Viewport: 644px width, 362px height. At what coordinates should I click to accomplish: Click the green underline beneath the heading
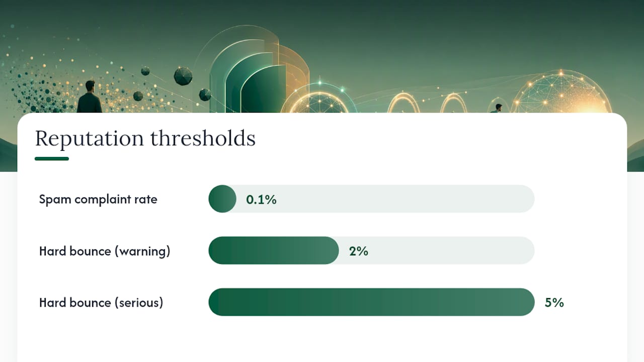pos(52,158)
